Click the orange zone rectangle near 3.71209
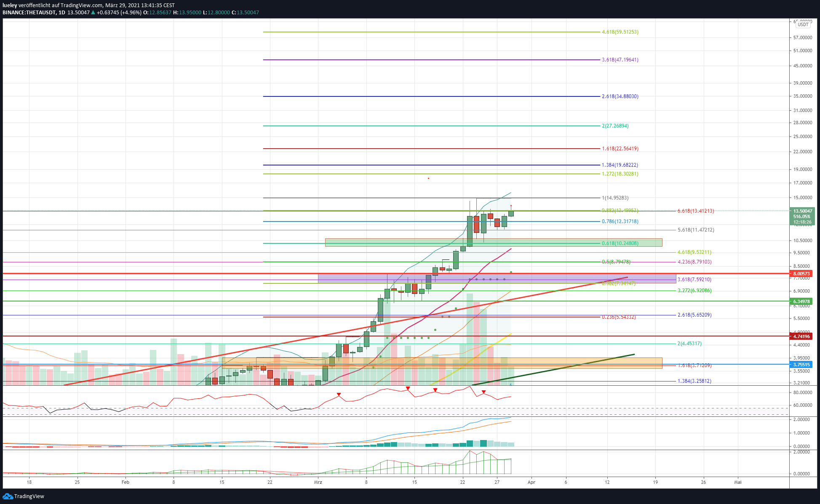 click(442, 363)
